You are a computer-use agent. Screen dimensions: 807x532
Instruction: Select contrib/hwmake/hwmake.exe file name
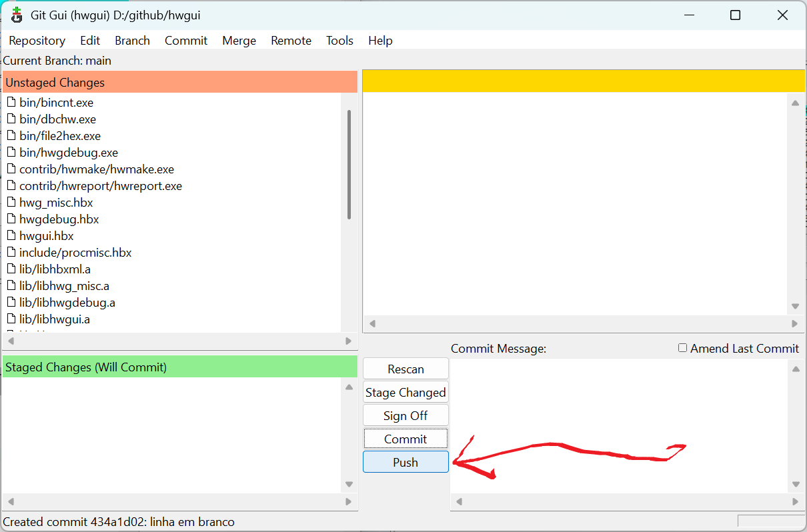coord(97,169)
